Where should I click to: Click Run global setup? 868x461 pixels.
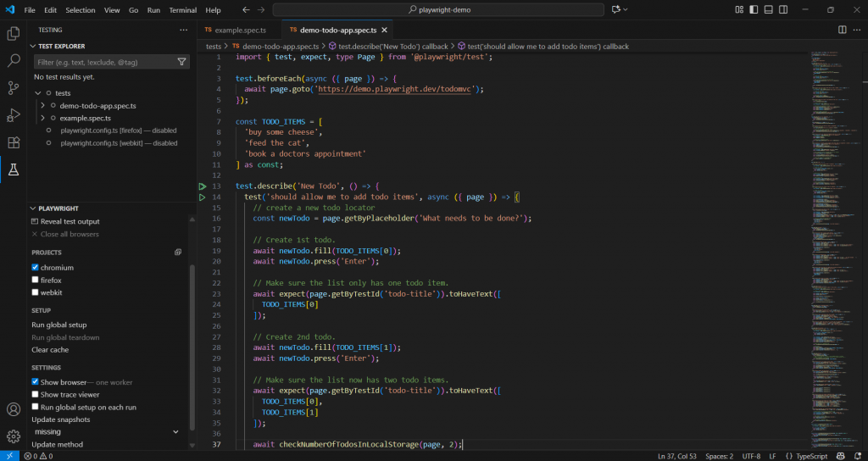tap(59, 325)
